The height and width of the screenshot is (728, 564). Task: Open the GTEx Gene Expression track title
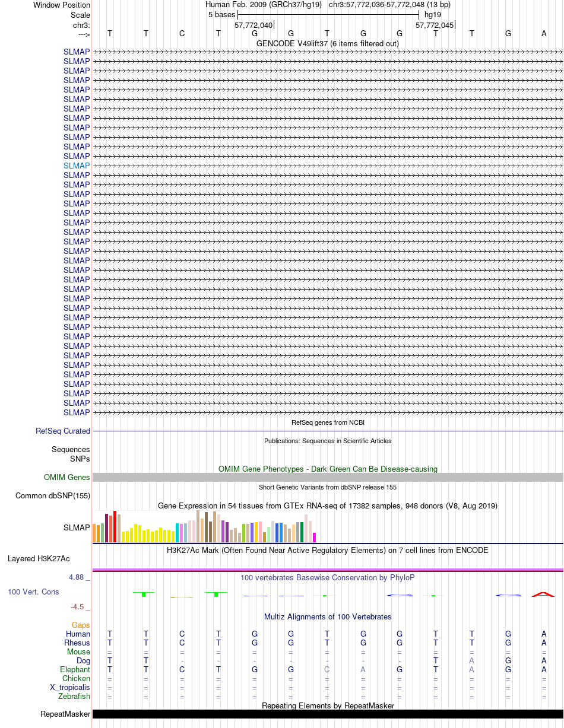click(x=328, y=506)
